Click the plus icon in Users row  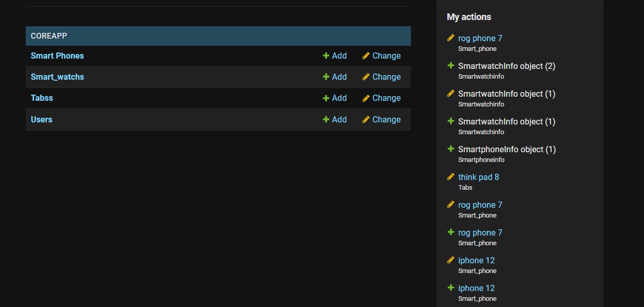(x=326, y=119)
